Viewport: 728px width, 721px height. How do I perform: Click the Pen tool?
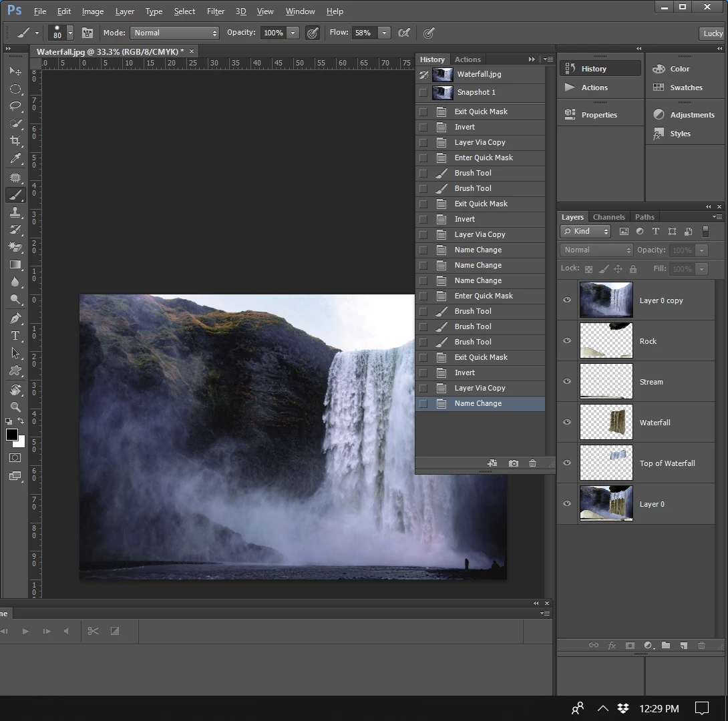tap(15, 318)
